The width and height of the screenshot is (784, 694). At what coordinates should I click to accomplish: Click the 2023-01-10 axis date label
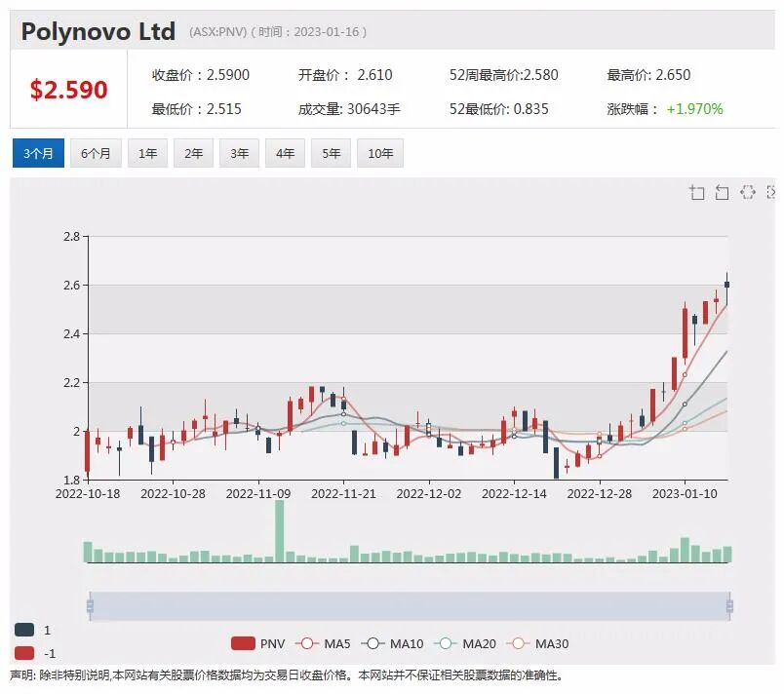pos(685,493)
